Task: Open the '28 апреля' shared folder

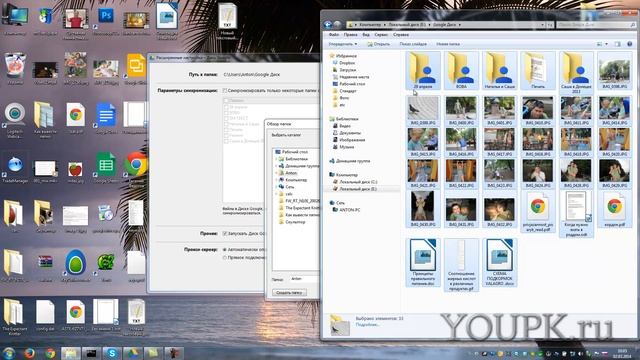Action: point(423,70)
